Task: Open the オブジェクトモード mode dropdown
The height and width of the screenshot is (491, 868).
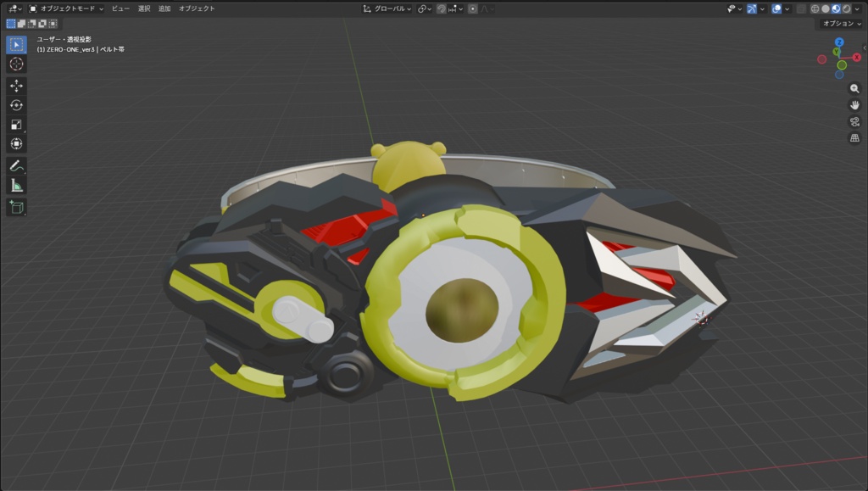Action: [66, 8]
